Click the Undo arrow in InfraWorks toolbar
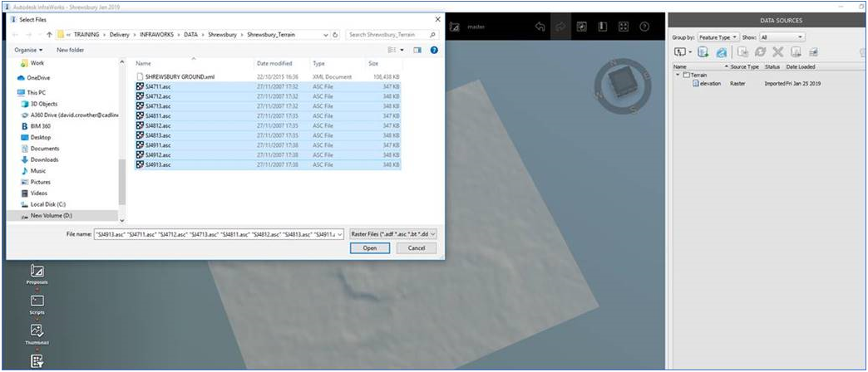The height and width of the screenshot is (372, 868). 540,27
